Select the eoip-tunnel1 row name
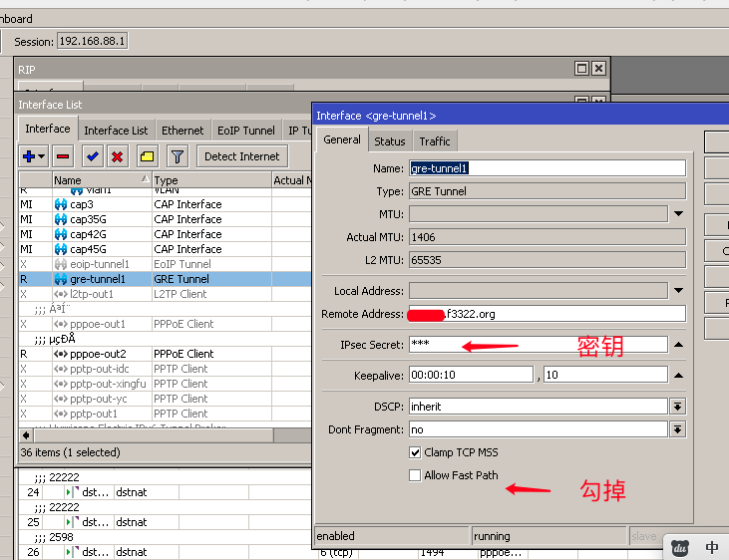The image size is (729, 560). [100, 264]
